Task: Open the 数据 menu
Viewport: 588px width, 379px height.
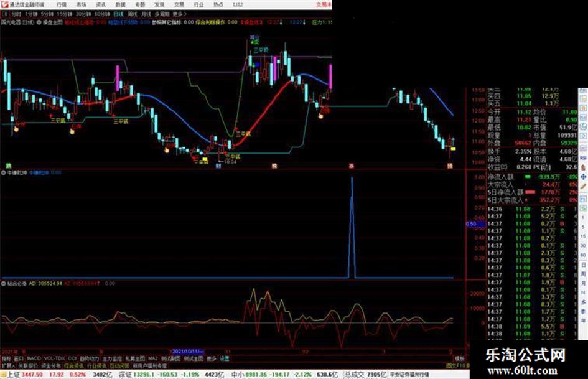Action: (x=120, y=5)
